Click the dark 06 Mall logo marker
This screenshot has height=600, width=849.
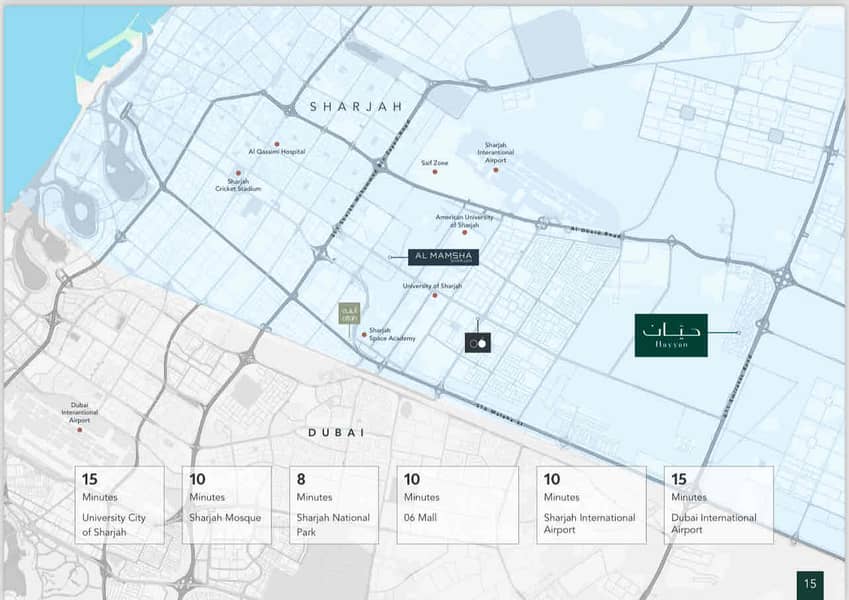478,343
